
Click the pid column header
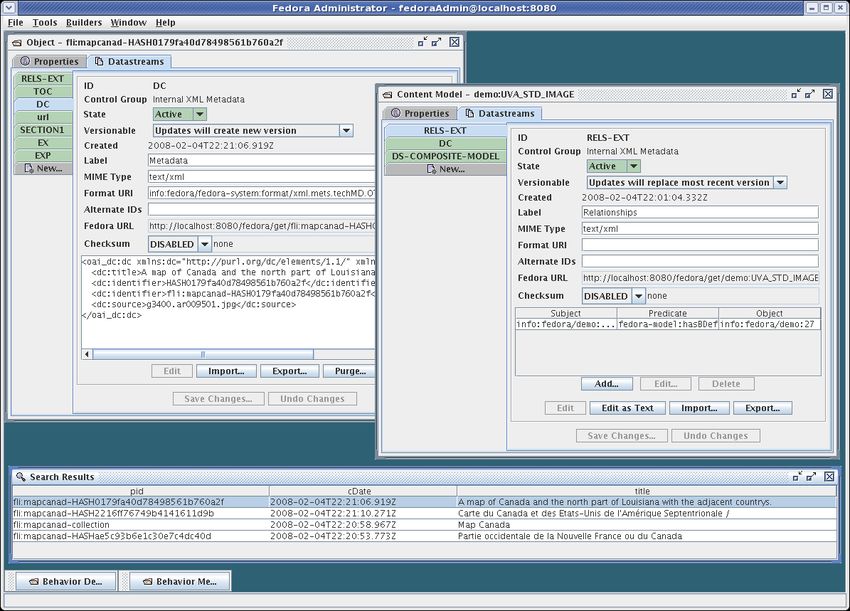(x=141, y=491)
